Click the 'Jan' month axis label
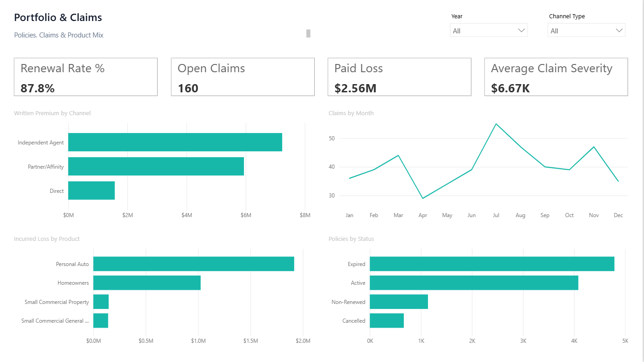The image size is (644, 362). pyautogui.click(x=349, y=215)
